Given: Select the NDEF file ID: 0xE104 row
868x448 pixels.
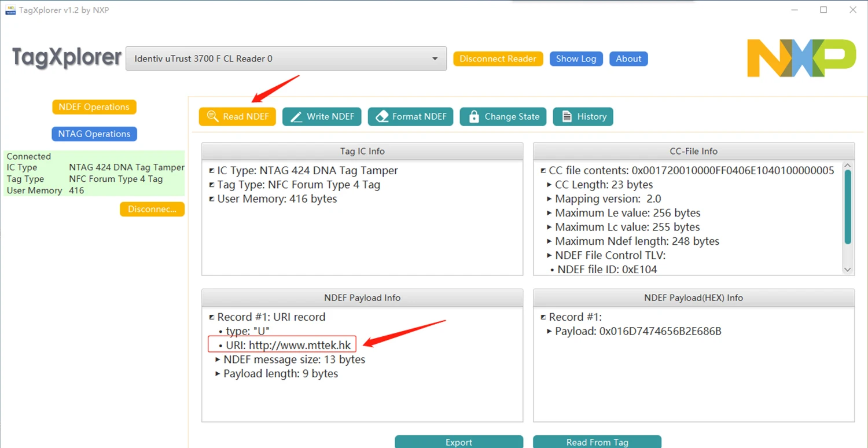Looking at the screenshot, I should point(603,269).
